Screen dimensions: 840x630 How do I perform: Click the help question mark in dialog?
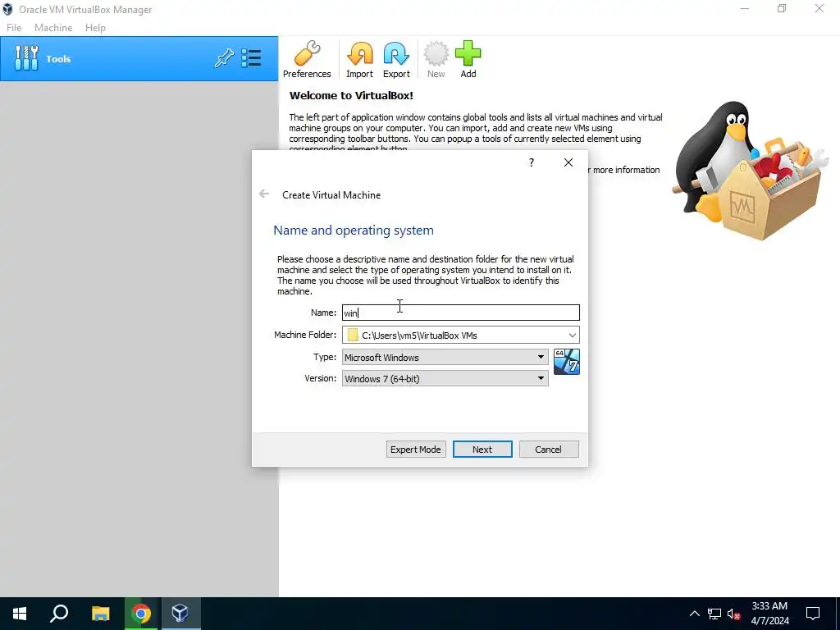(532, 162)
